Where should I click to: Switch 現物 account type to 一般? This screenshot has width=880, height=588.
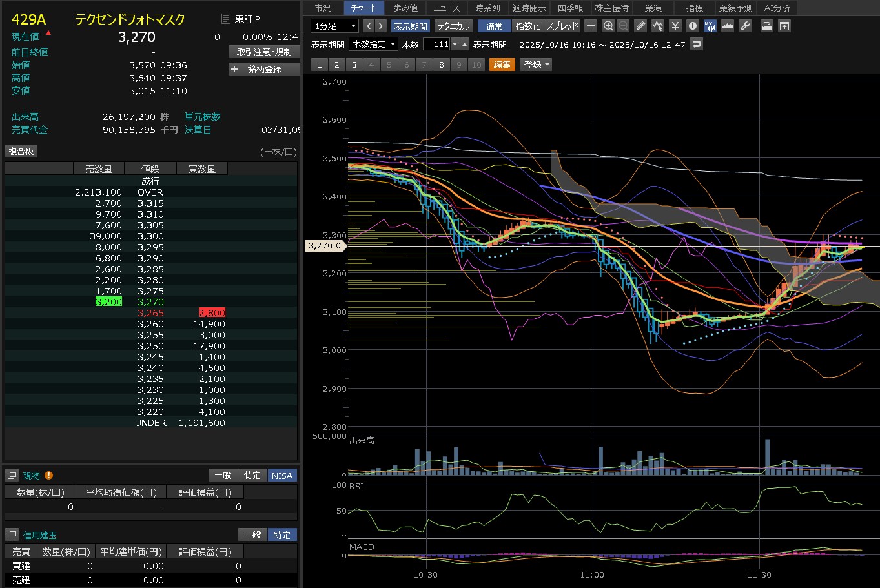pos(223,476)
